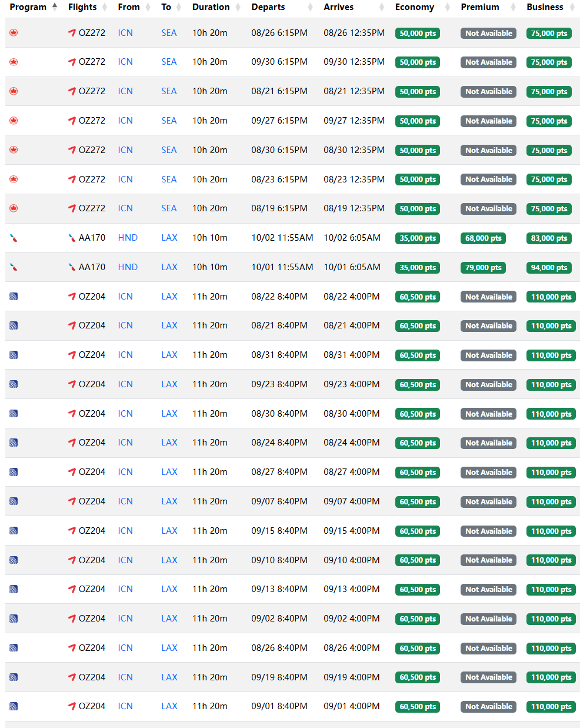Sort by Economy column sort arrows
Screen dimensions: 580x728
coord(448,7)
